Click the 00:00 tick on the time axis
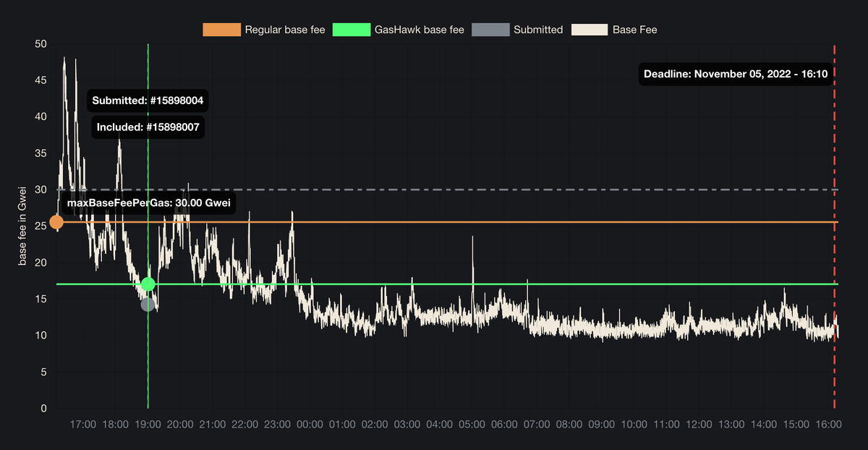Screen dimensions: 868x450 point(310,424)
